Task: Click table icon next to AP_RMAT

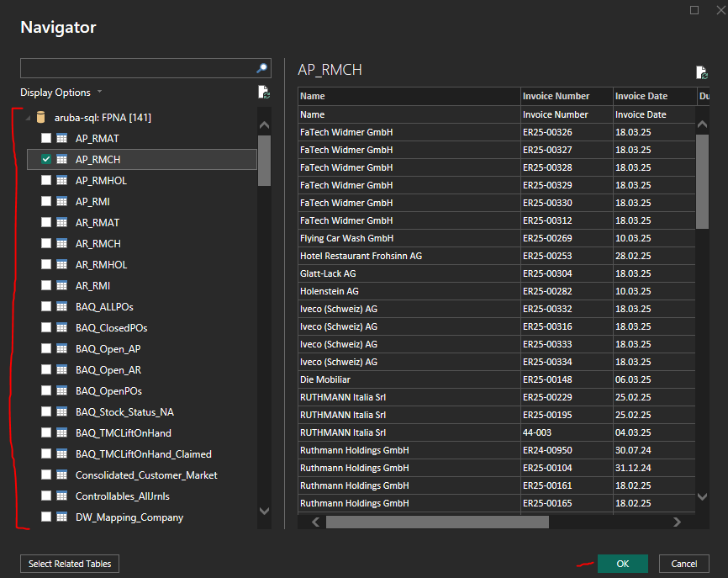Action: [x=61, y=139]
